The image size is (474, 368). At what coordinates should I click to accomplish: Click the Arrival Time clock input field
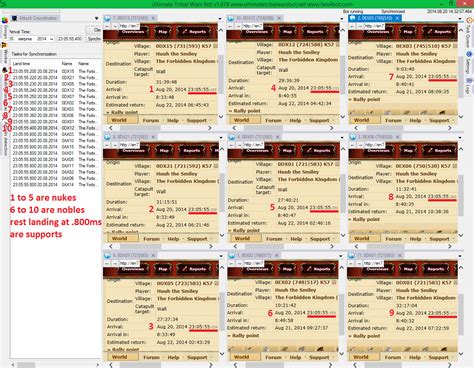tap(70, 39)
